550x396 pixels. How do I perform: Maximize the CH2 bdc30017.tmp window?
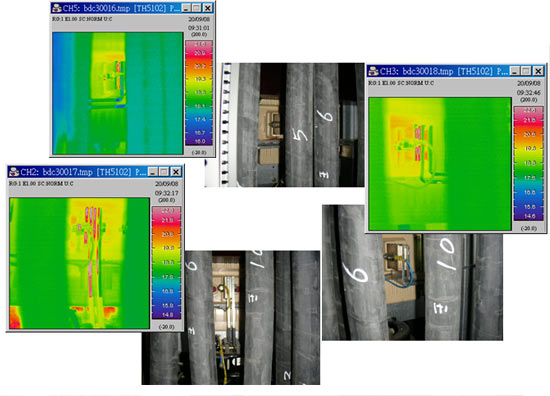click(x=164, y=172)
